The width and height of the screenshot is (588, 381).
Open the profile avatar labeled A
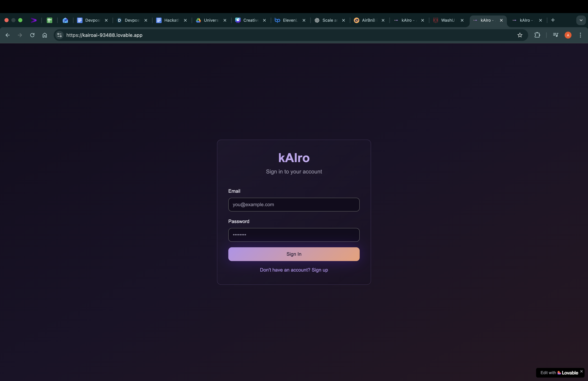(x=568, y=35)
